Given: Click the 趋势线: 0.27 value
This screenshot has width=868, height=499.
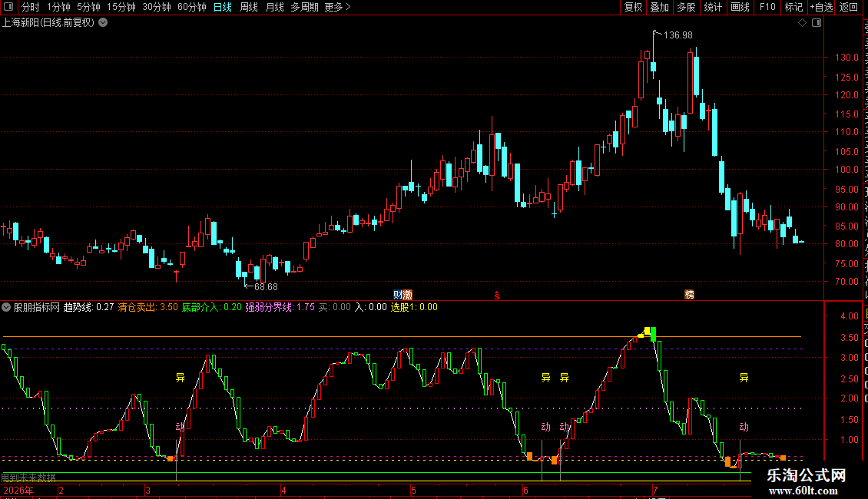Looking at the screenshot, I should click(88, 307).
